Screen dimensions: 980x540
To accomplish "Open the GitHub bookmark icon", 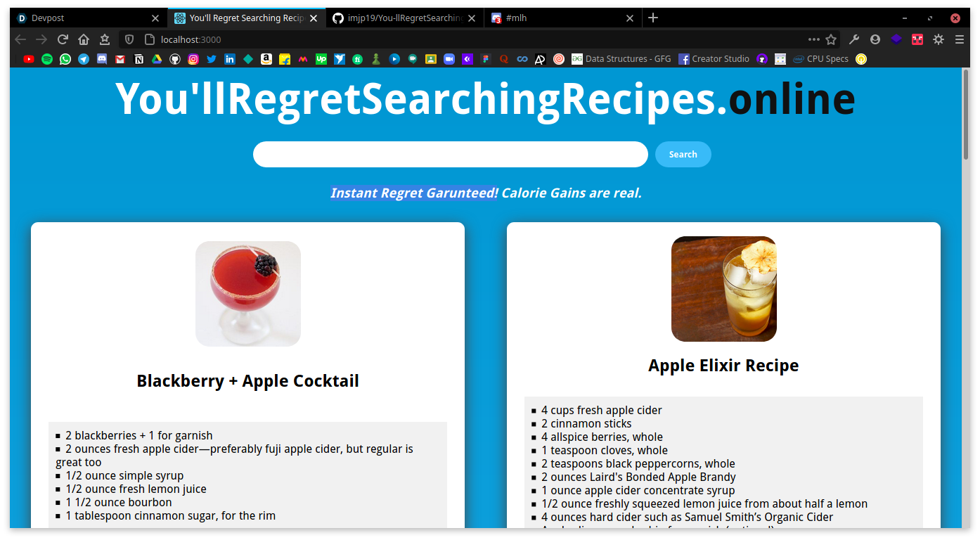I will (x=175, y=59).
